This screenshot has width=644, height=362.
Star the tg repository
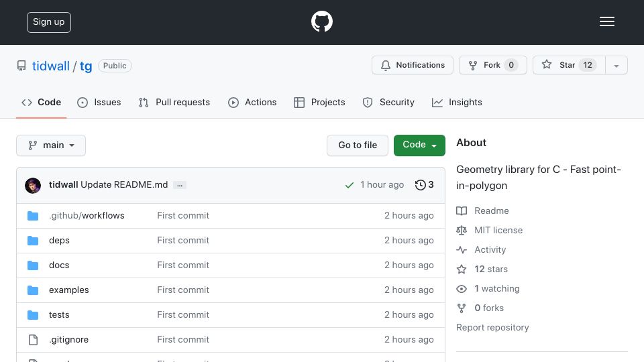569,65
